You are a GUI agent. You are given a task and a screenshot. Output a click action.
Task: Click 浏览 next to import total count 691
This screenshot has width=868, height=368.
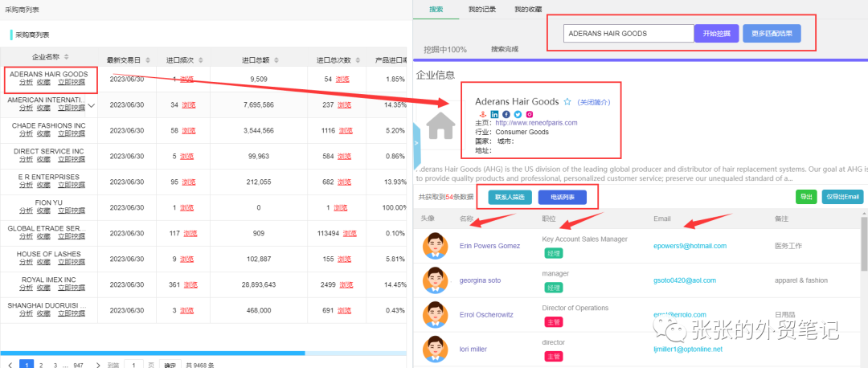point(342,310)
